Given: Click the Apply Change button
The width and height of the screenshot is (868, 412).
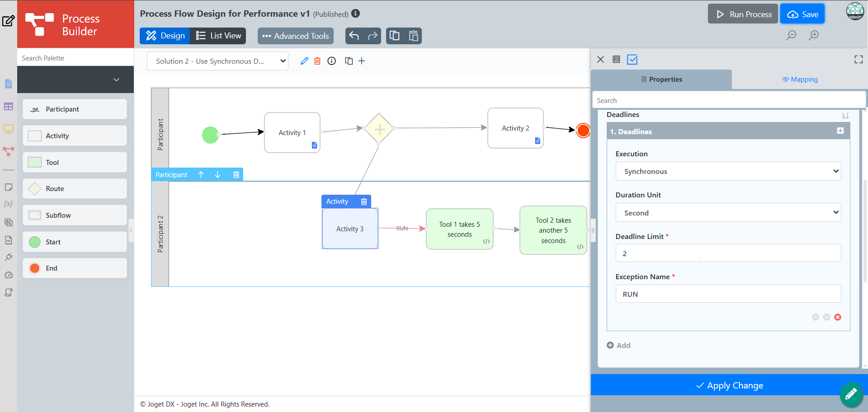Looking at the screenshot, I should click(x=729, y=385).
